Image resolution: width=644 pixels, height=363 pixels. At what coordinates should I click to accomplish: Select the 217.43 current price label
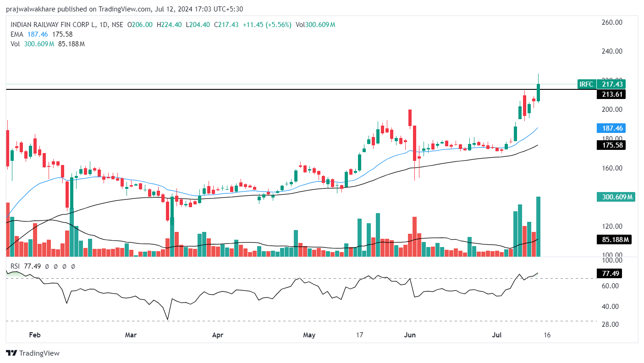click(611, 84)
